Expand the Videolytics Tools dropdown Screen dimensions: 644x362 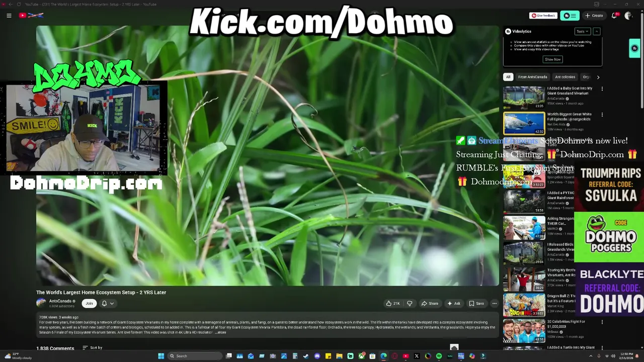tap(582, 31)
